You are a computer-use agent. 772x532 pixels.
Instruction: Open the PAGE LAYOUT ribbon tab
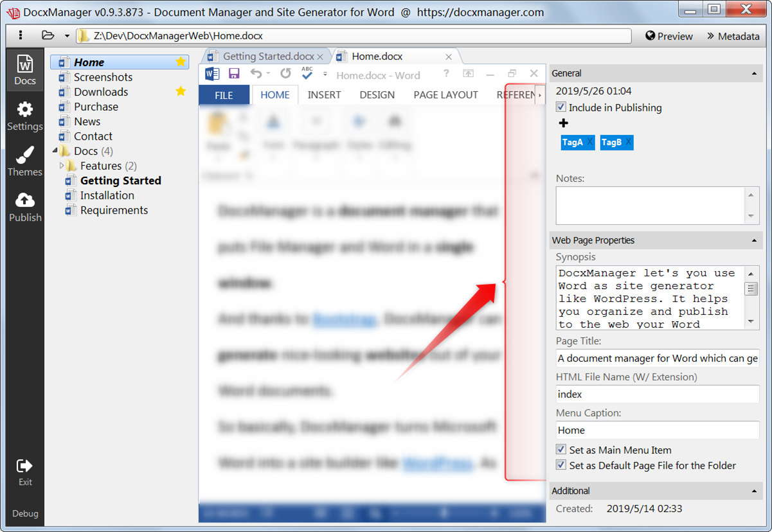click(x=445, y=95)
